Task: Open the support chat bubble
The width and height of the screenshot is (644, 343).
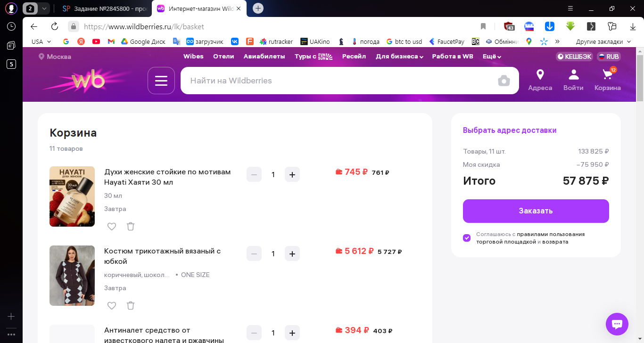Action: [x=617, y=324]
